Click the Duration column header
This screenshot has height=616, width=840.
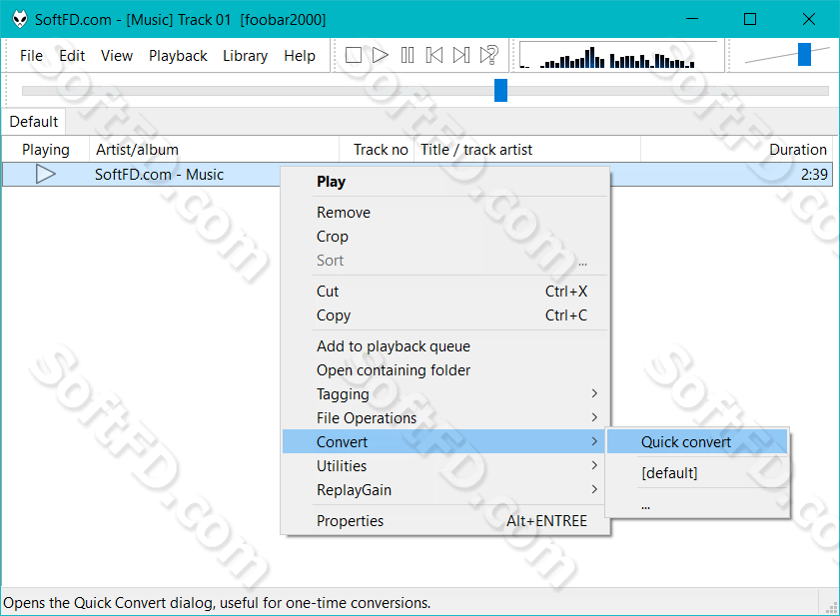[736, 150]
